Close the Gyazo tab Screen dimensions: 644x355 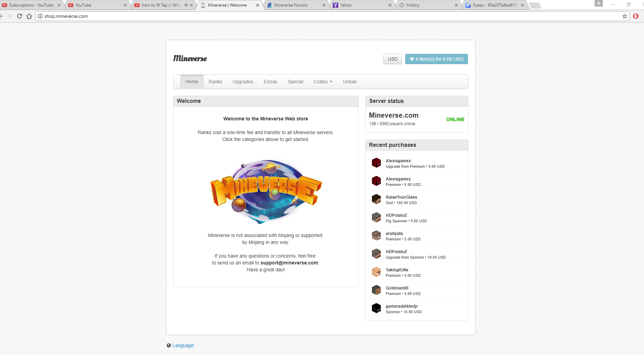tap(523, 5)
